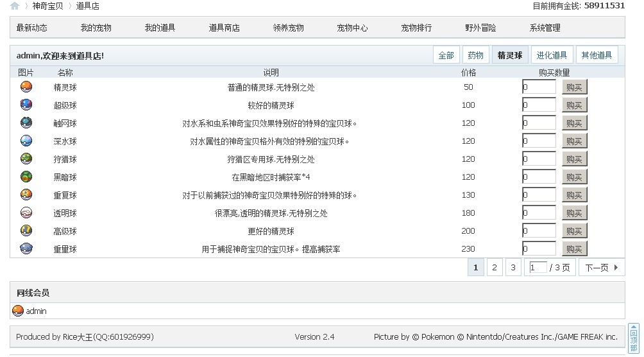Switch to the 全部 tab
This screenshot has height=357, width=644.
coord(446,55)
